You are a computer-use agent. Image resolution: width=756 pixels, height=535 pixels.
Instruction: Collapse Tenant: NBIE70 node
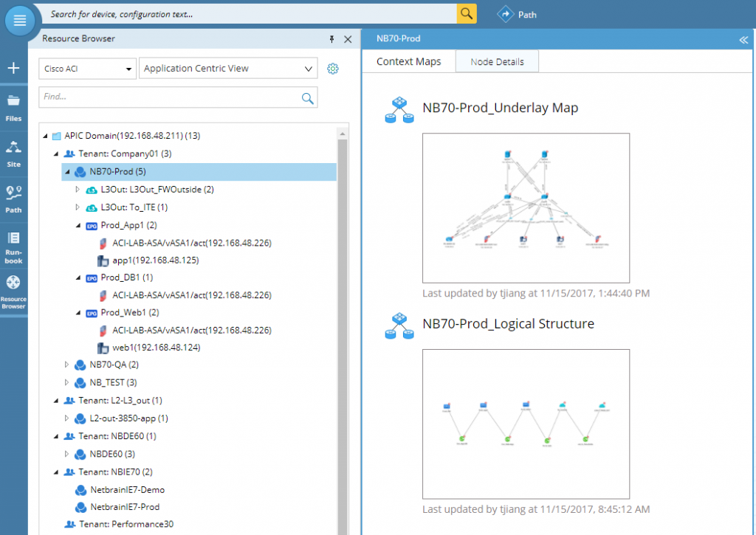tap(56, 472)
